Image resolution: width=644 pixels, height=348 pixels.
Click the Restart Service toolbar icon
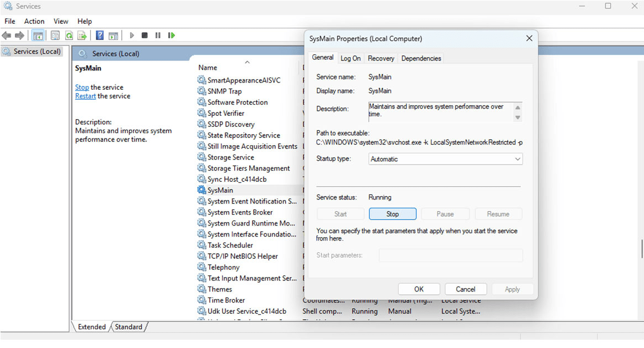click(x=172, y=35)
